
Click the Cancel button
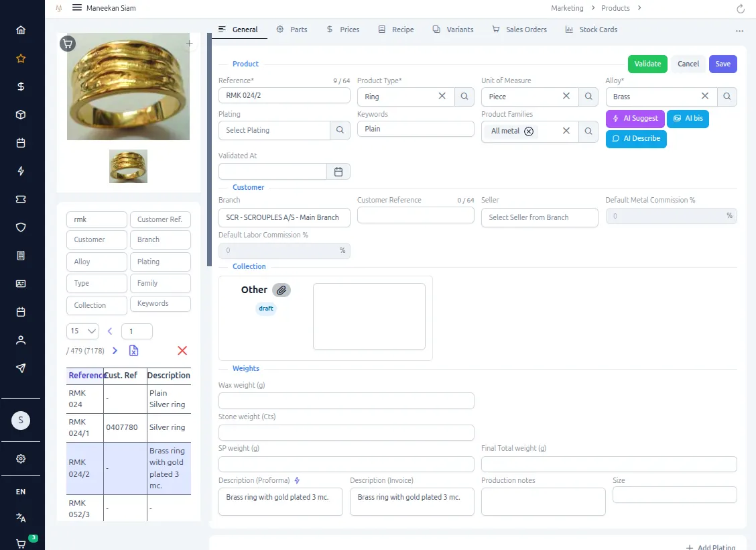pyautogui.click(x=688, y=64)
